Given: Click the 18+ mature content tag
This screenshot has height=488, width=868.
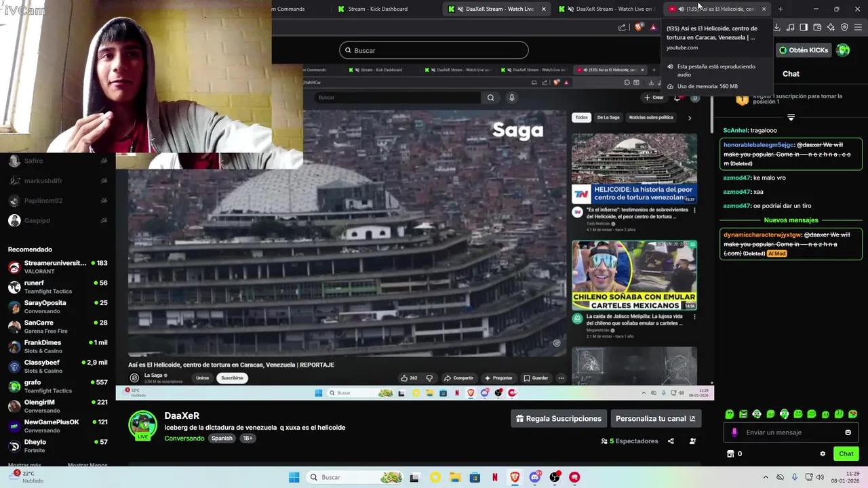Looking at the screenshot, I should (248, 439).
